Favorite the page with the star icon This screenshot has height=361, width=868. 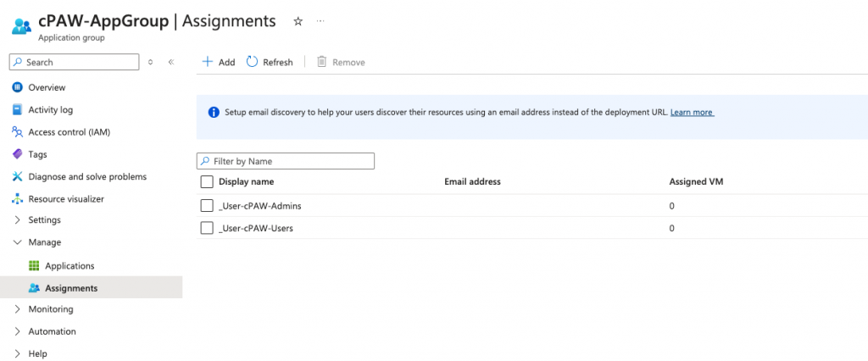coord(298,21)
